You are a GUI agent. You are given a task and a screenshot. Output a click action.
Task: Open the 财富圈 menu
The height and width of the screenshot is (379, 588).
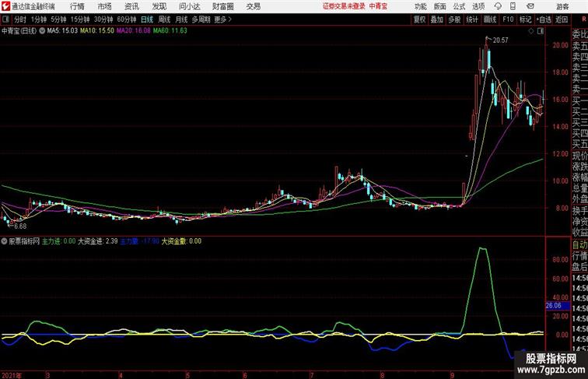pyautogui.click(x=223, y=6)
